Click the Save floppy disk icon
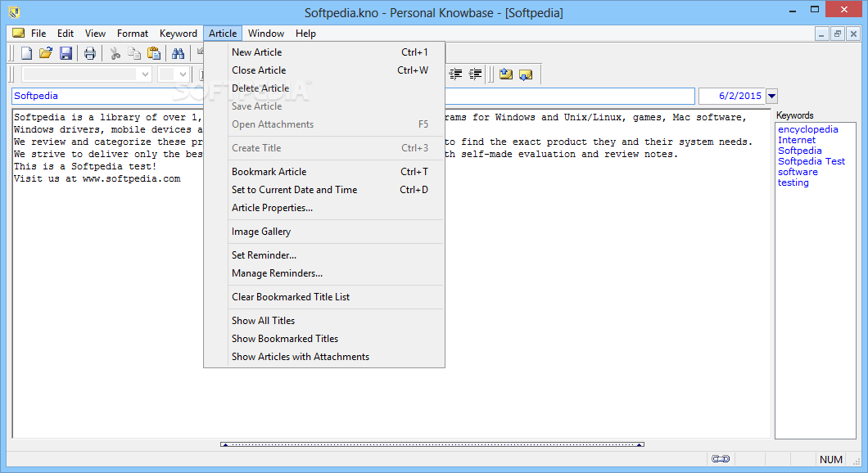 [x=66, y=53]
